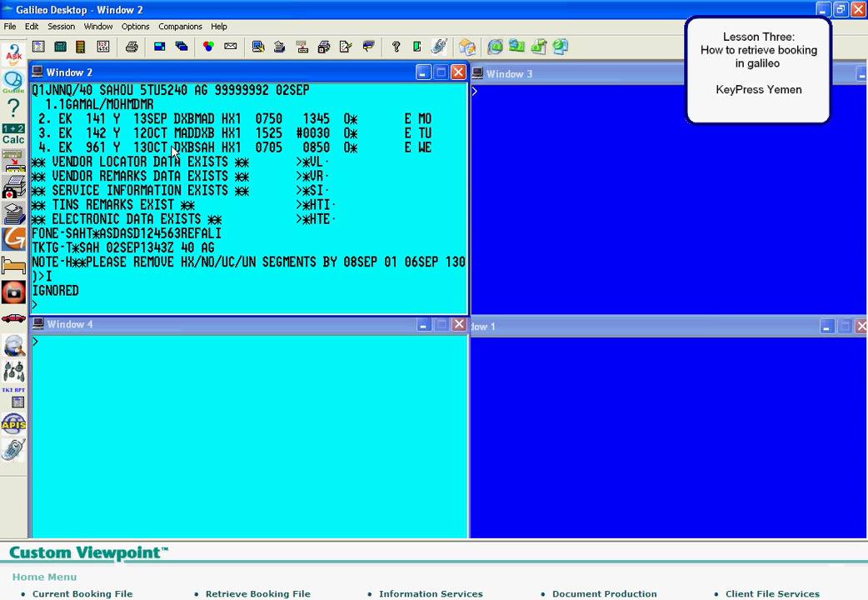Open the Help menu
Screen dimensions: 868x600
click(218, 26)
